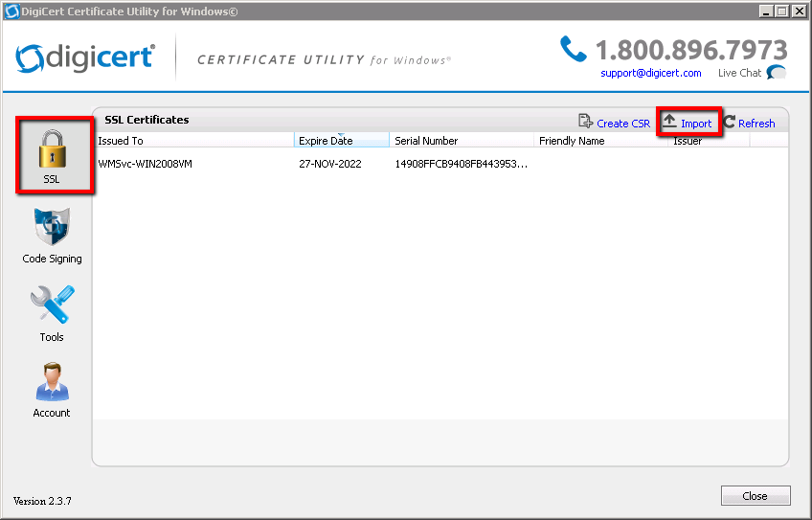Screen dimensions: 812x520
Task: Open the Tools wrench section
Action: (x=52, y=308)
